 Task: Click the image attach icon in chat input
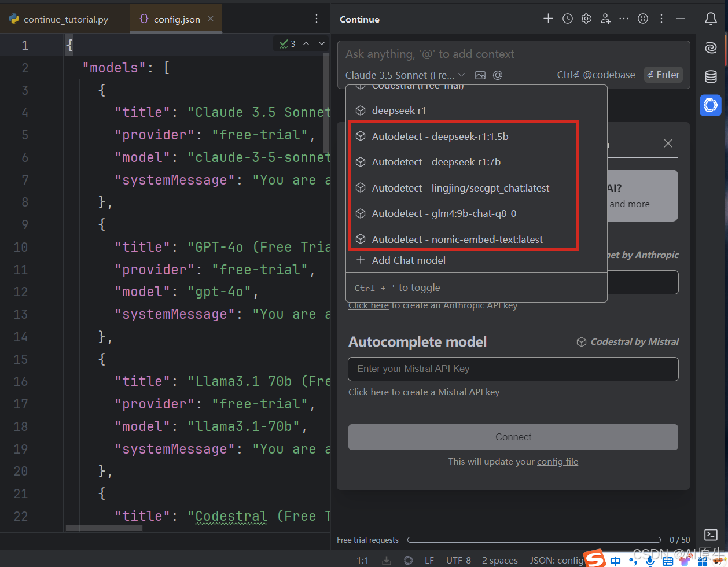coord(480,75)
